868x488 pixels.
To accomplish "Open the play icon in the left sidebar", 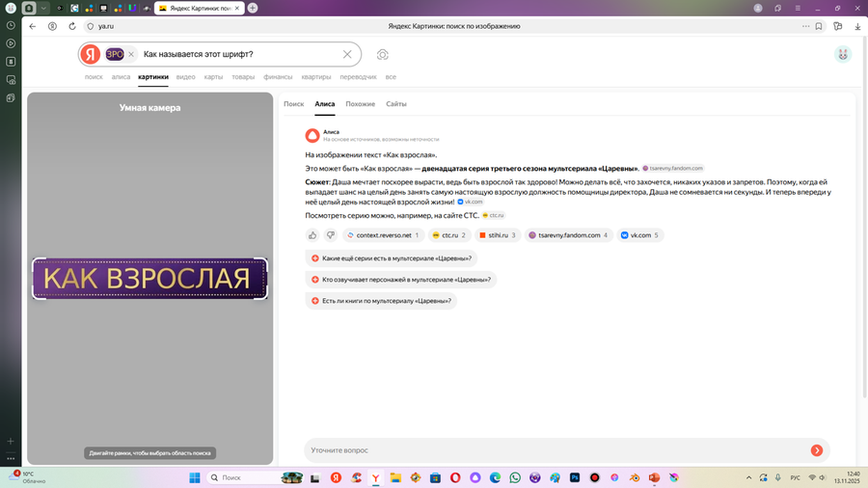I will pyautogui.click(x=11, y=43).
